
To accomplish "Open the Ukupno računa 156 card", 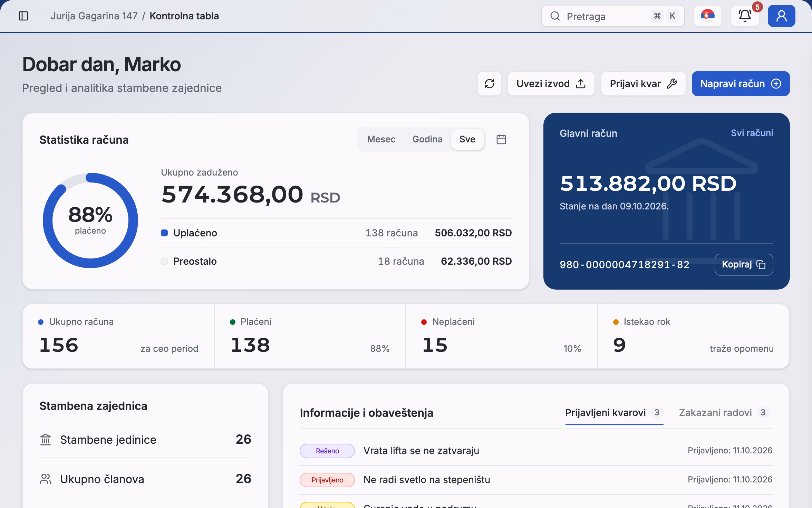I will pyautogui.click(x=118, y=337).
